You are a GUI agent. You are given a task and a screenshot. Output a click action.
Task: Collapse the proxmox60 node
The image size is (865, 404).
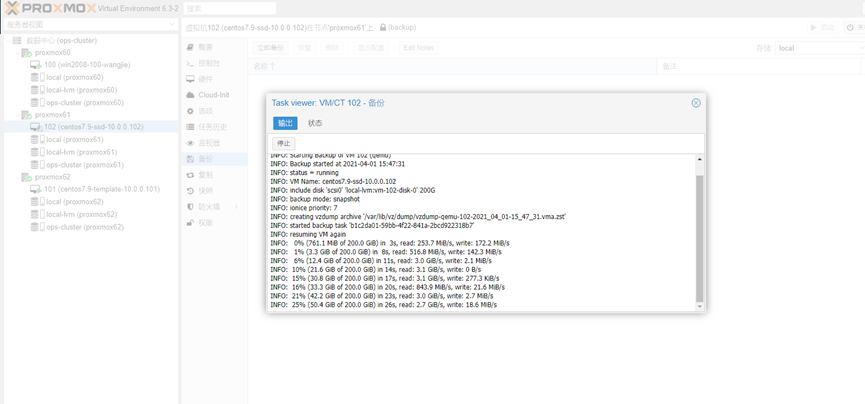pyautogui.click(x=17, y=53)
